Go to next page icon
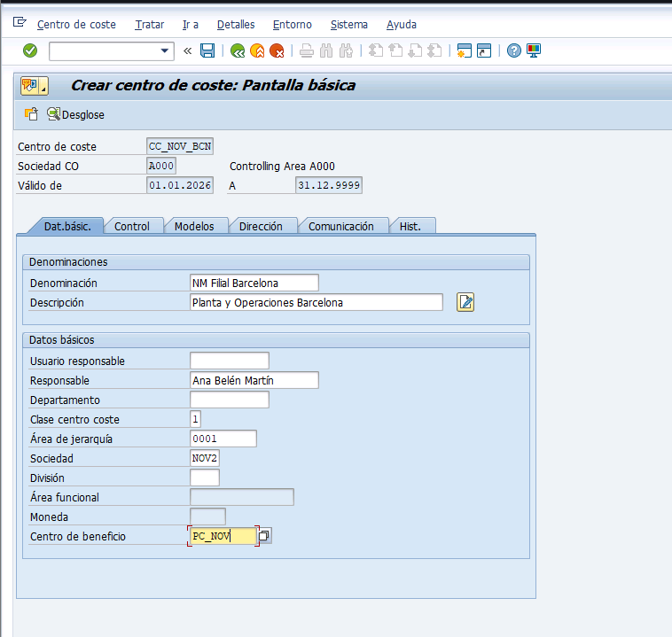The width and height of the screenshot is (672, 637). pos(415,51)
